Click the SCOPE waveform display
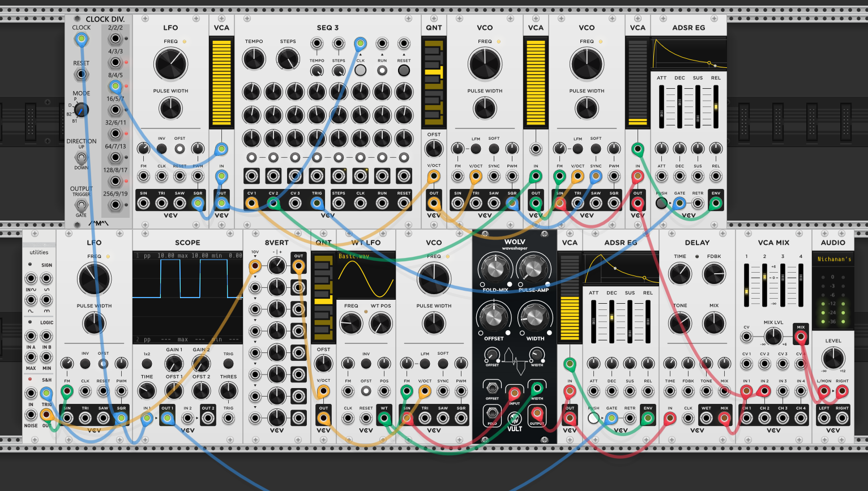The image size is (868, 491). pyautogui.click(x=187, y=297)
